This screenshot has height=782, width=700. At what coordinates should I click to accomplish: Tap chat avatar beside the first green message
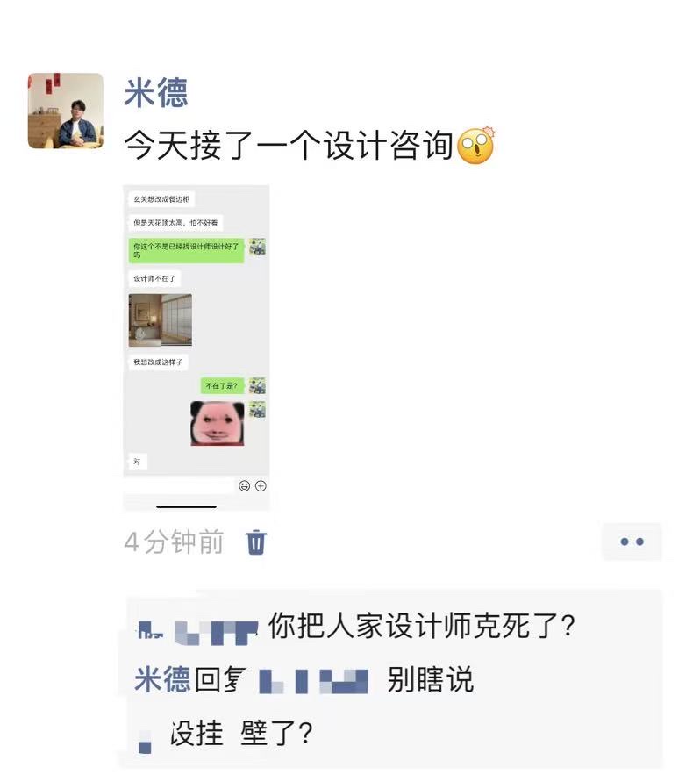click(257, 247)
